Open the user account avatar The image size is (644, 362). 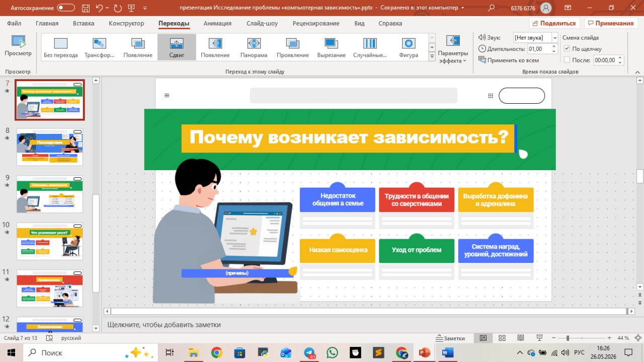pyautogui.click(x=546, y=8)
